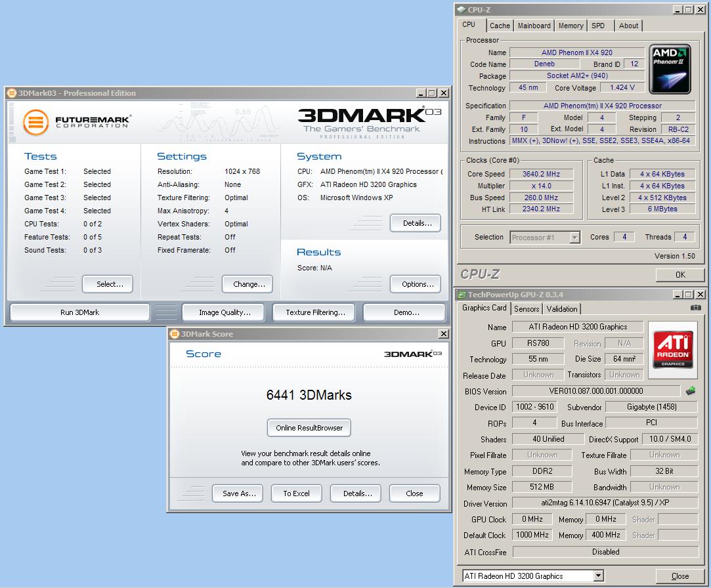Screen dimensions: 711x588
Task: Click the Subvendor value Gigabyte (1458)
Action: click(652, 407)
